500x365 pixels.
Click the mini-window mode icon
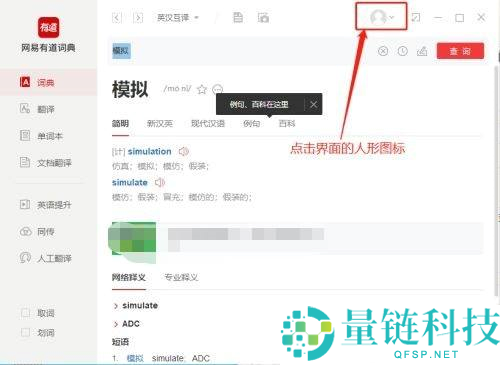pos(416,17)
